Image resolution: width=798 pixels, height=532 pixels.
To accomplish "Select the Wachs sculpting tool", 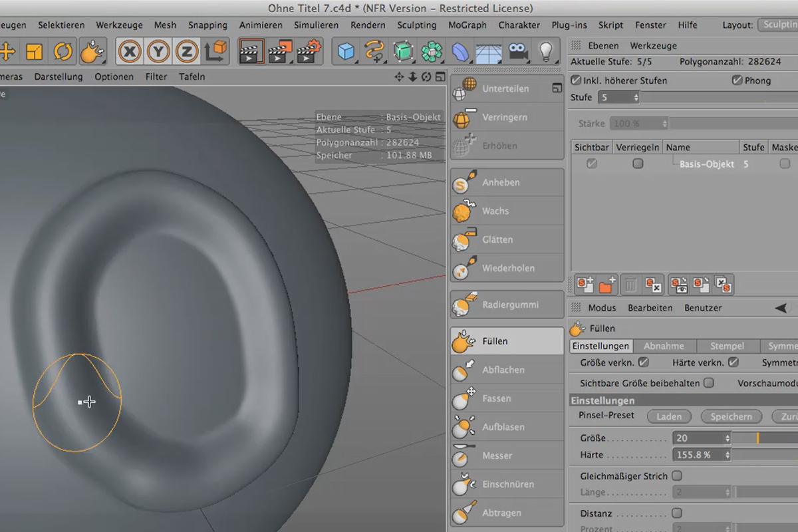I will coord(507,211).
